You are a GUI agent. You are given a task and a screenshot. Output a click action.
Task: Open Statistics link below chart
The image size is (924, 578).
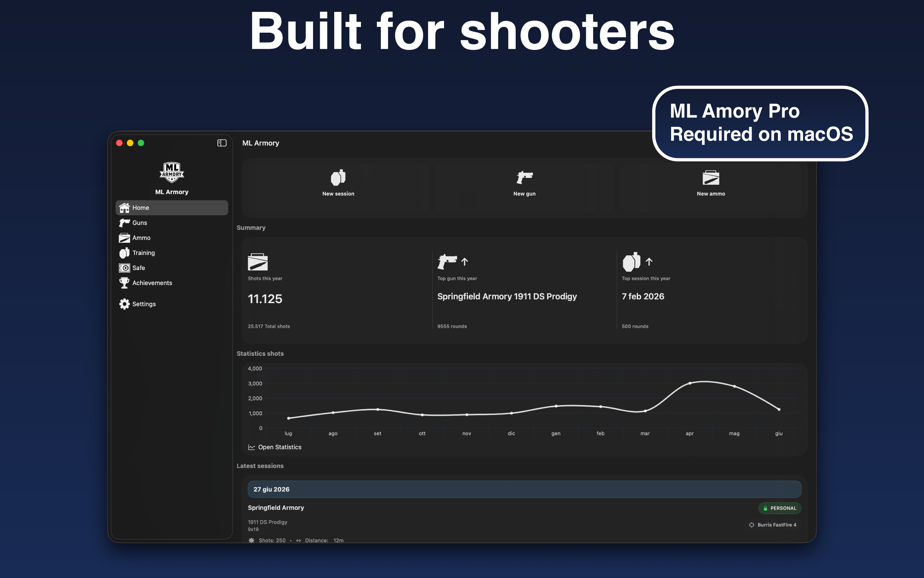click(x=275, y=447)
